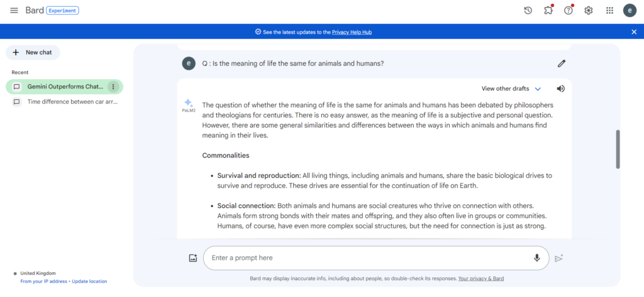Viewport: 644px width, 297px height.
Task: Click the Bard logo text
Action: click(x=35, y=11)
